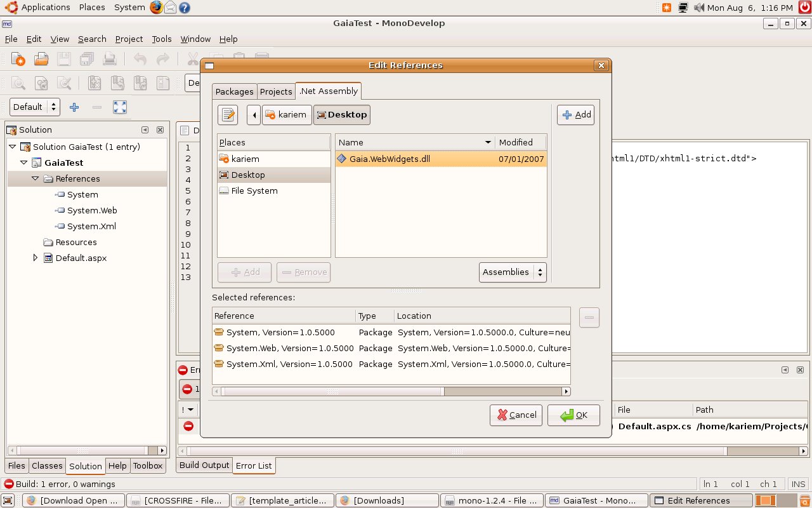Switch to the Classes pad tab
This screenshot has height=508, width=812.
(47, 465)
